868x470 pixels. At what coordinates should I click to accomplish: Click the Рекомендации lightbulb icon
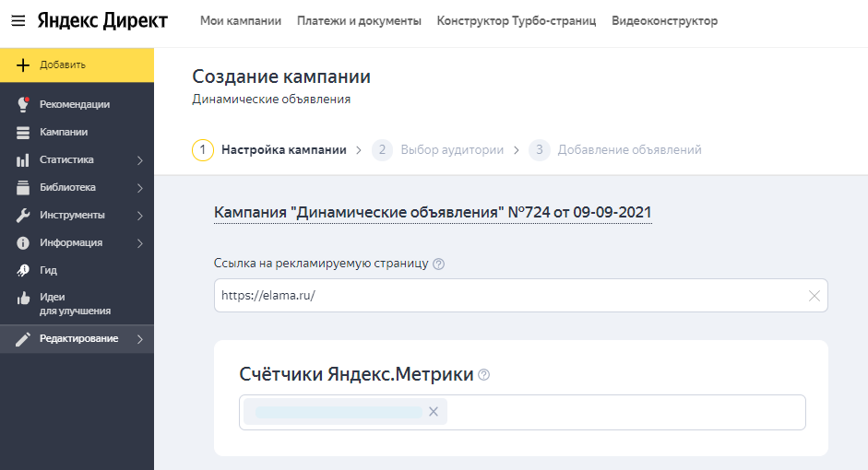pyautogui.click(x=23, y=104)
